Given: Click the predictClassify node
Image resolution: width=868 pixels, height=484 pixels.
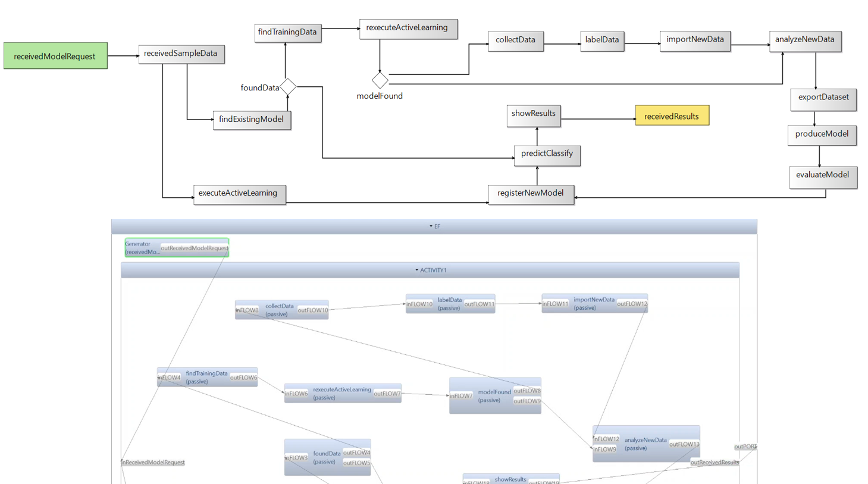Looking at the screenshot, I should point(547,154).
